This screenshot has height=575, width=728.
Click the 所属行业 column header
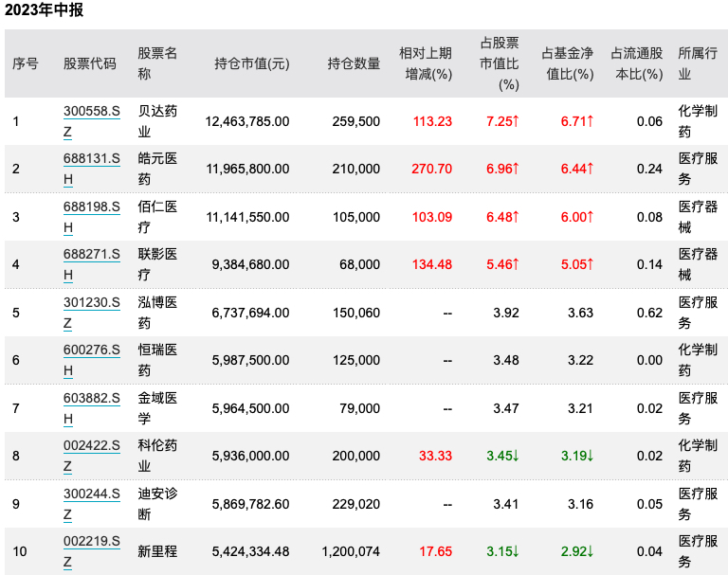[698, 63]
